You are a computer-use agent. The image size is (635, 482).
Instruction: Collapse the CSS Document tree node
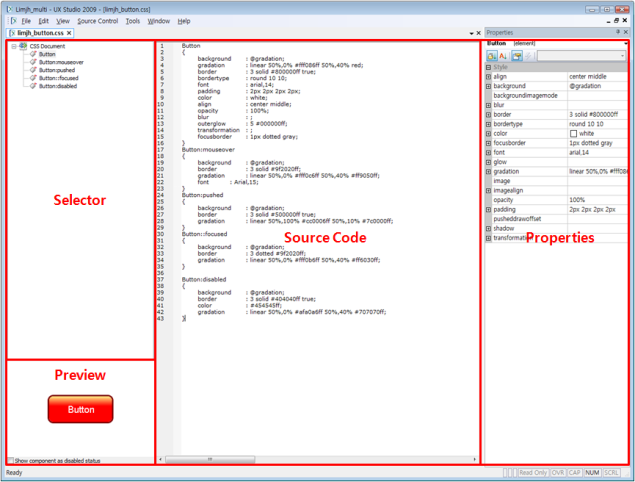12,46
